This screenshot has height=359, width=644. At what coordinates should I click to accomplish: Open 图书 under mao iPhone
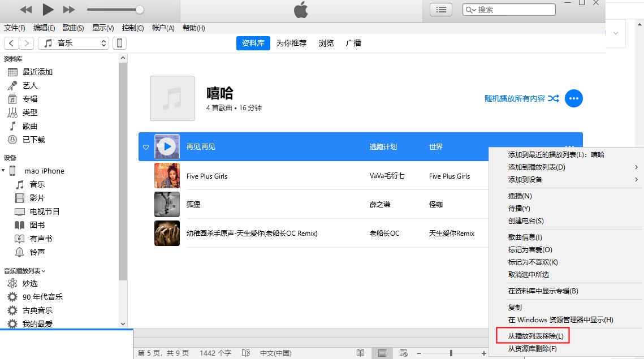(37, 225)
